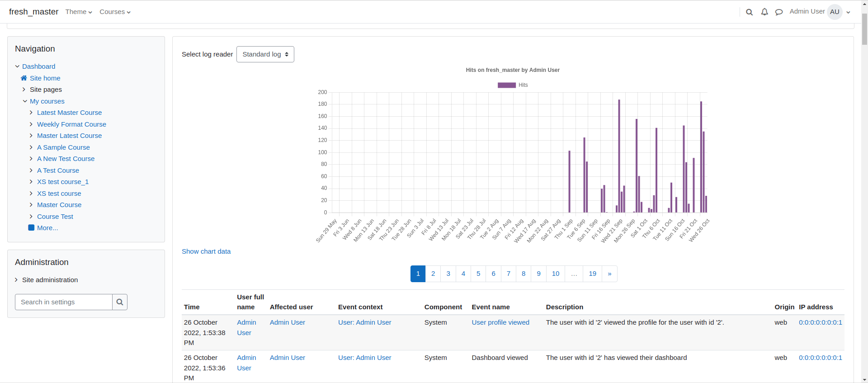Expand XS test course_1 chevron
Screen dimensions: 868x383
tap(31, 182)
